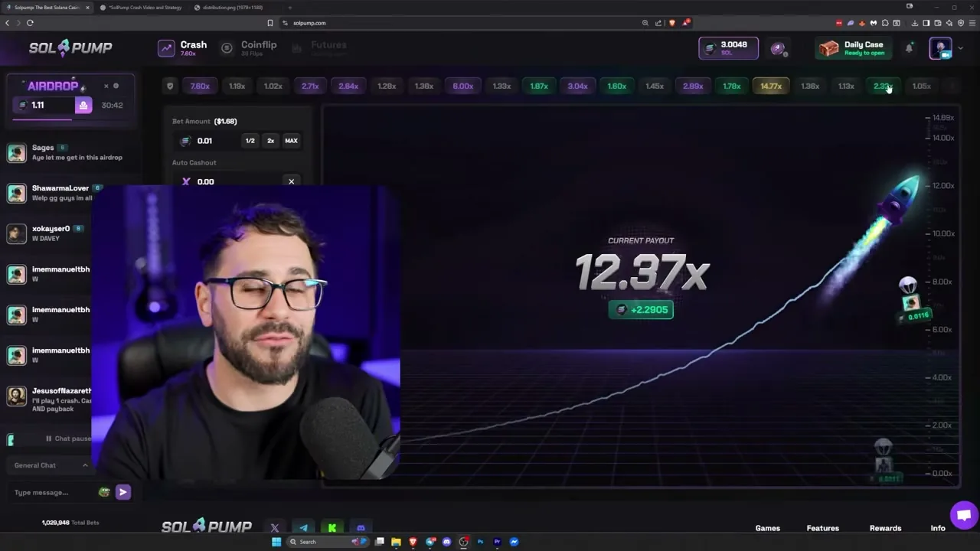Click the JesusofNazareth username in chat
Image resolution: width=980 pixels, height=551 pixels.
pyautogui.click(x=61, y=391)
